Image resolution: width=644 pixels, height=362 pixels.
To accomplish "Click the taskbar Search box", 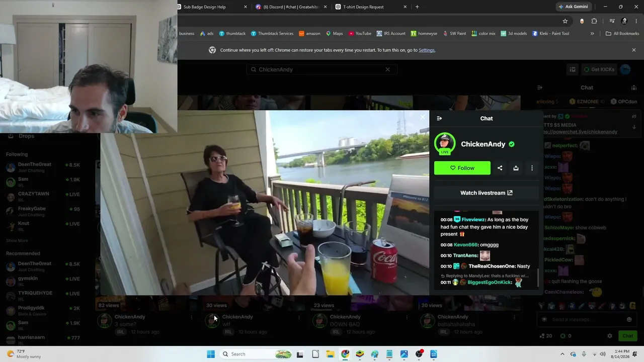I will 257,354.
